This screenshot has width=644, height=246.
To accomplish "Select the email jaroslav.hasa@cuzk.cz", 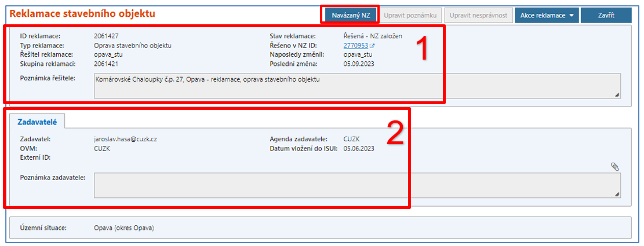I will point(125,139).
